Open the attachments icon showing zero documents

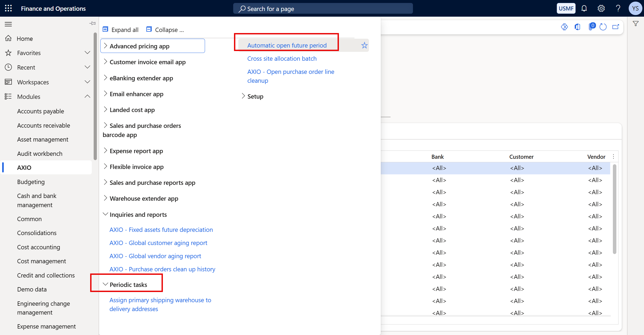591,27
